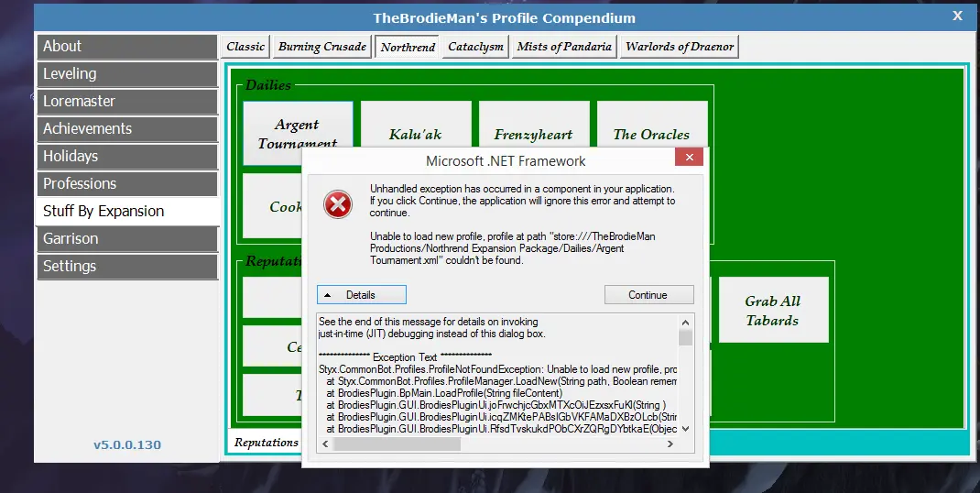This screenshot has height=493, width=980.
Task: Click the Grab All Tabards button
Action: tap(773, 310)
